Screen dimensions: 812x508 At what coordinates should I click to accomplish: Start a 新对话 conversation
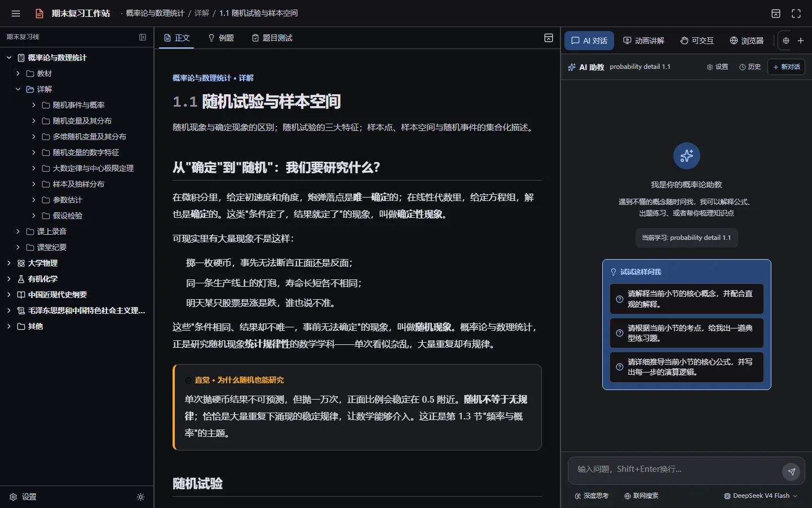click(x=786, y=67)
